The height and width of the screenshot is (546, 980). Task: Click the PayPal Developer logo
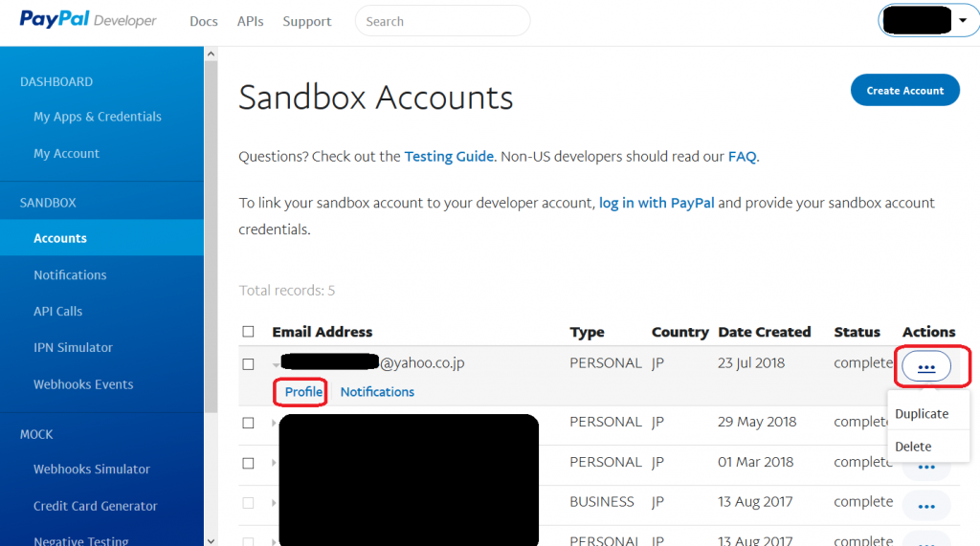88,20
